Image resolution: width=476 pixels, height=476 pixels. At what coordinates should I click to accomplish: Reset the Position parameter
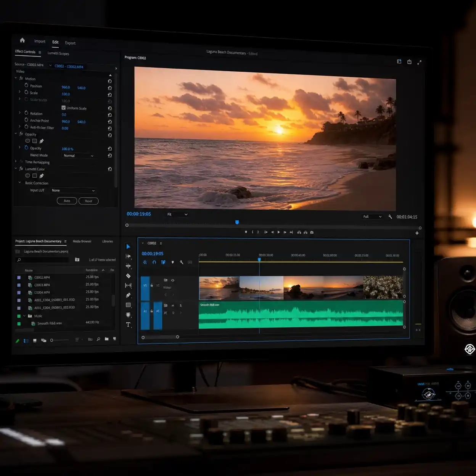(x=109, y=88)
